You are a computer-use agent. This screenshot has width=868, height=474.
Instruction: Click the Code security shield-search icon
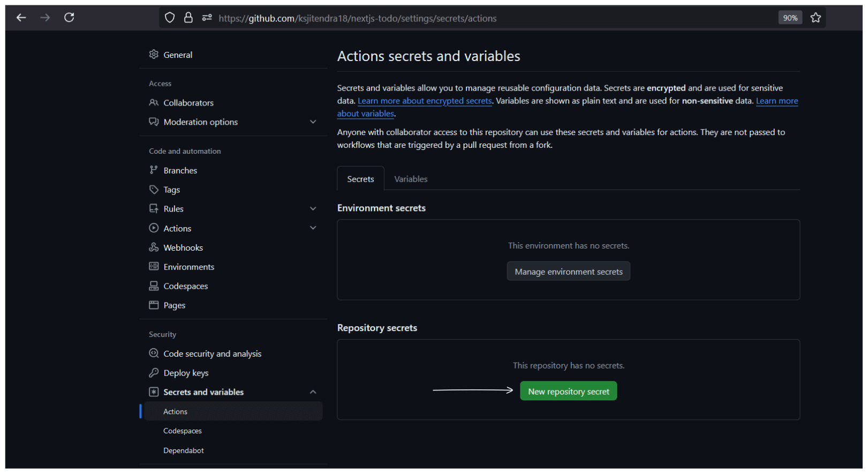154,353
